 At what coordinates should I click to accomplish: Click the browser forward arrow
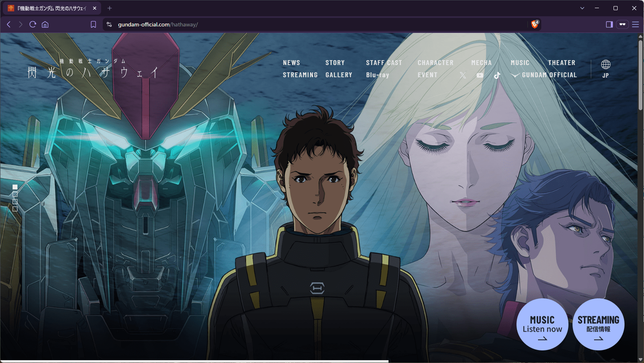click(x=20, y=24)
